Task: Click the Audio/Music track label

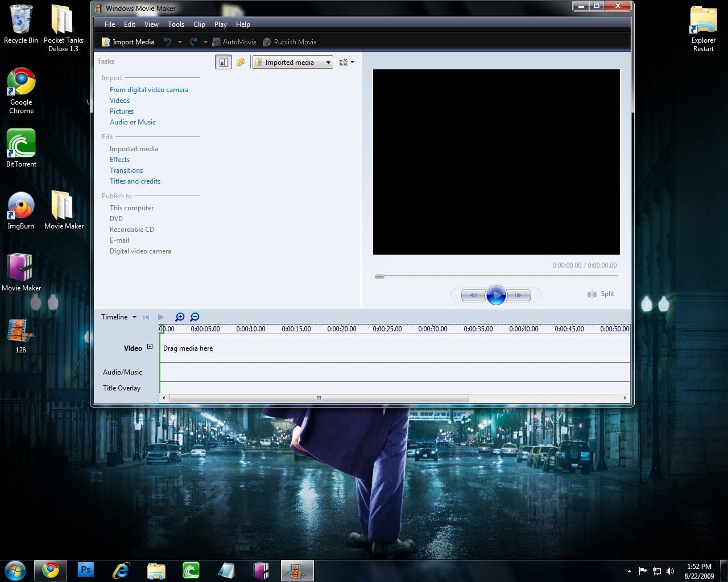Action: [122, 372]
